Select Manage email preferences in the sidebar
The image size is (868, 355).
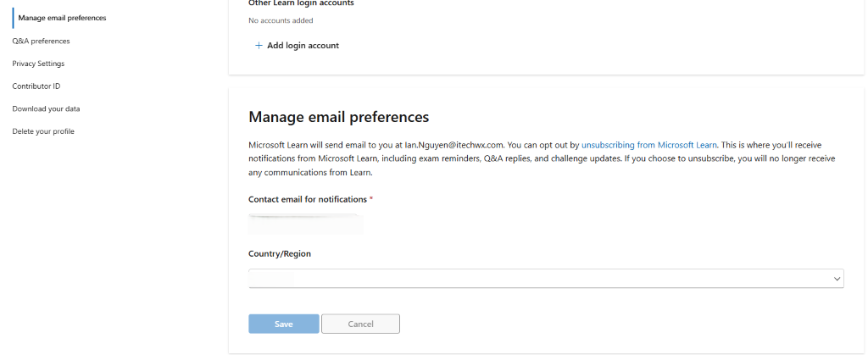tap(62, 18)
